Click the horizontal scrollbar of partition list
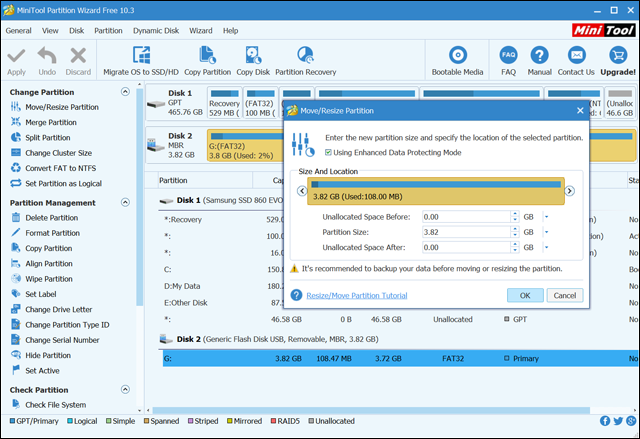The width and height of the screenshot is (640, 439). coord(371,410)
